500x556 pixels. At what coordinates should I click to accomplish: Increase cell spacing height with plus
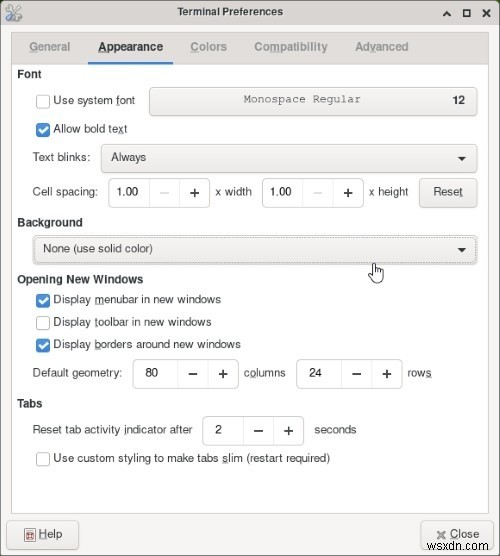348,193
